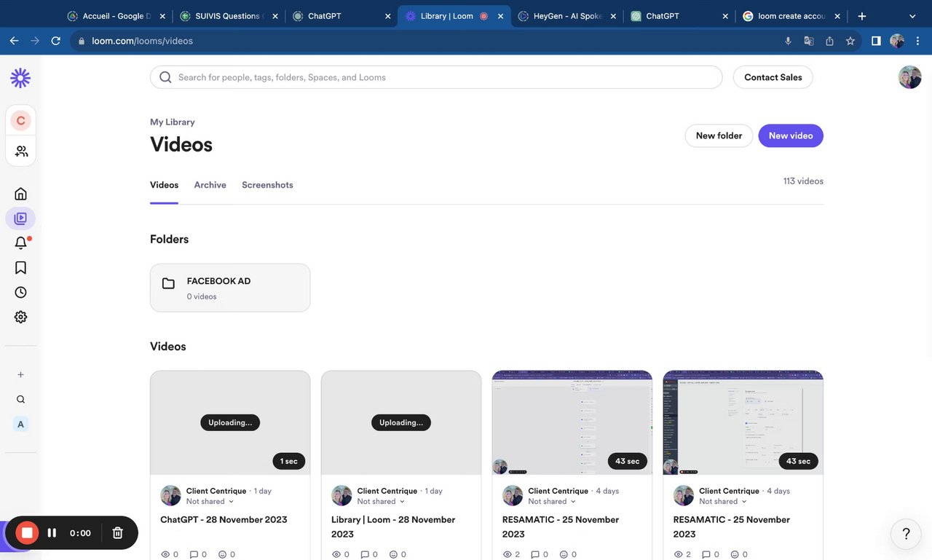Pause the Loom recording

click(52, 533)
